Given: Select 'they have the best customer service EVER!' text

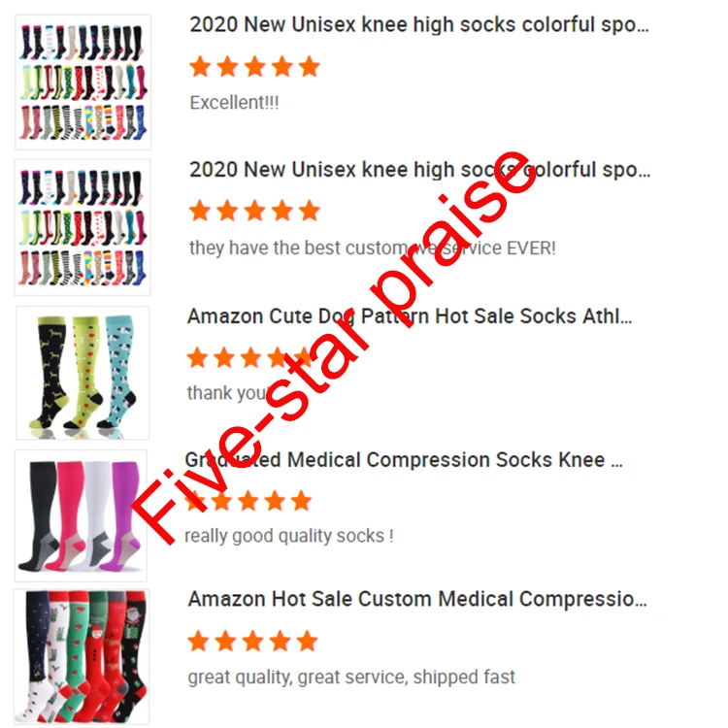Looking at the screenshot, I should pos(373,248).
